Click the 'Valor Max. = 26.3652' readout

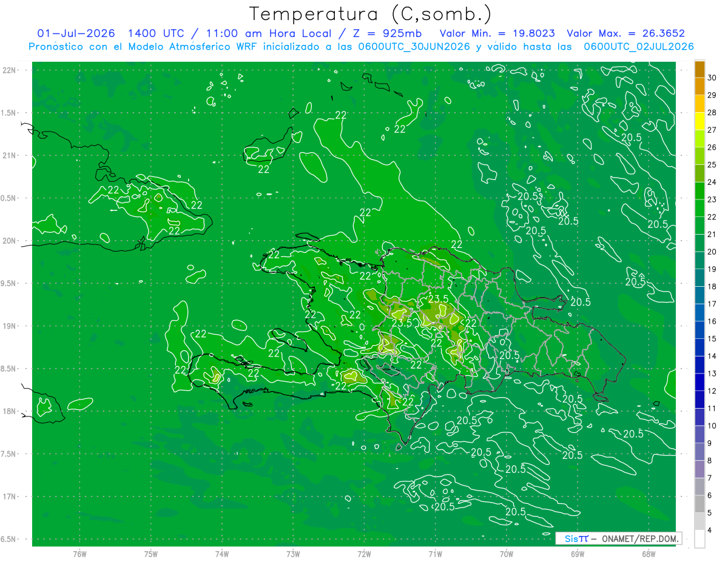pos(625,33)
